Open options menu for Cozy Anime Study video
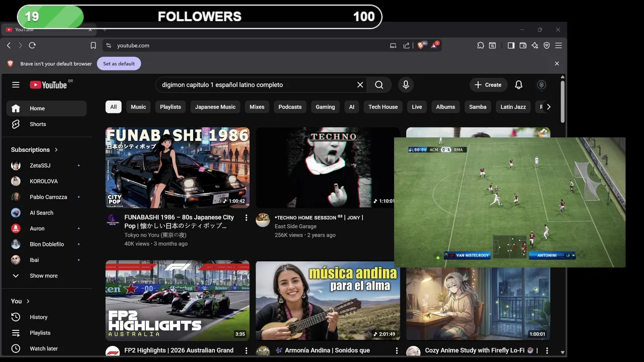 (x=547, y=350)
